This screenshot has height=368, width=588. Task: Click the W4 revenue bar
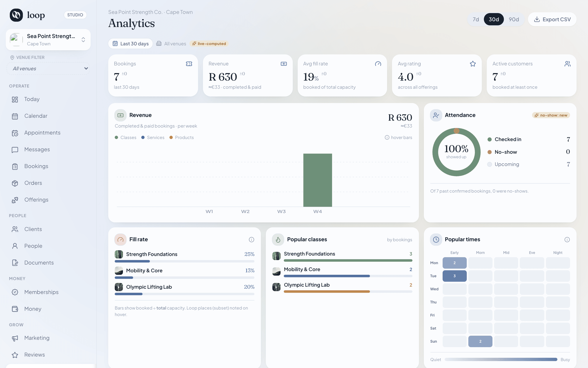(x=318, y=180)
